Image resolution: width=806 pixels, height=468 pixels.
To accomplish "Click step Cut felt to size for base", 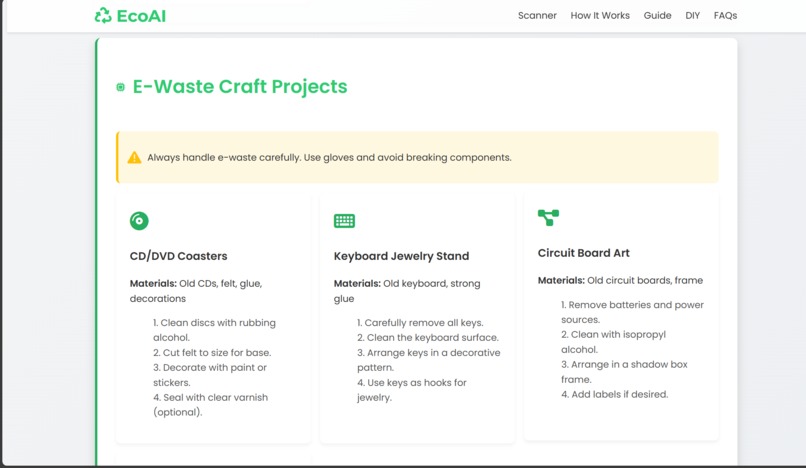I will tap(212, 353).
